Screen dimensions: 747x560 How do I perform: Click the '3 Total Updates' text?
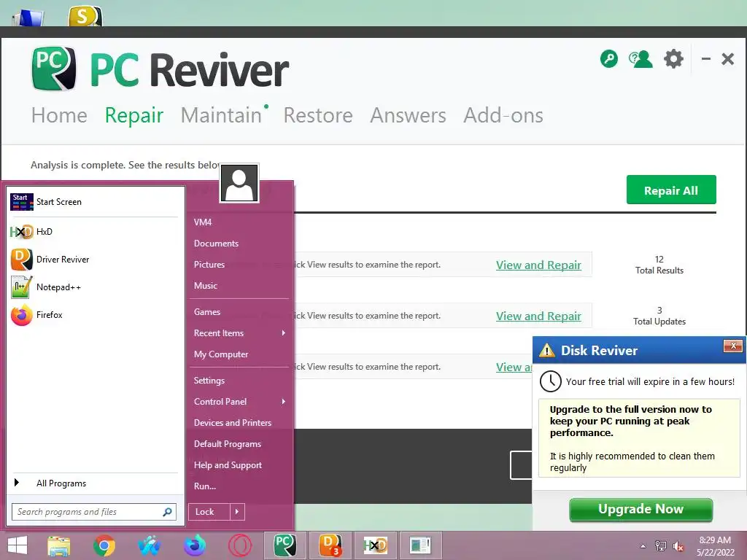pyautogui.click(x=659, y=316)
